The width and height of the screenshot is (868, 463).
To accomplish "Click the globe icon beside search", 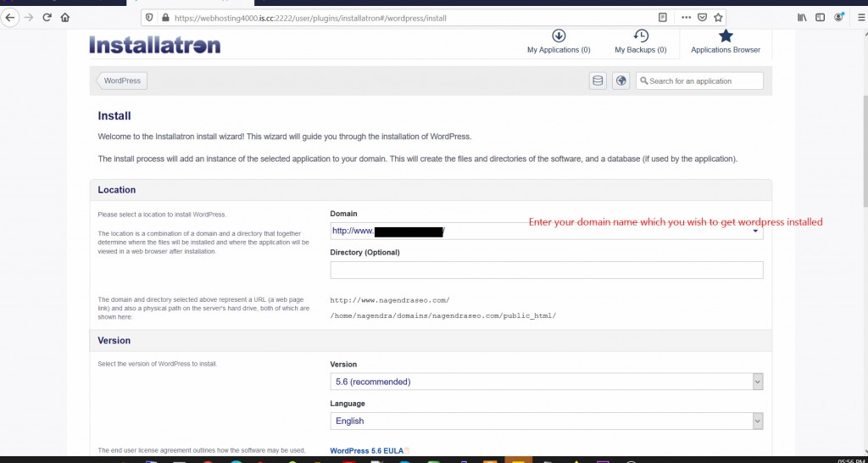I will (x=621, y=81).
